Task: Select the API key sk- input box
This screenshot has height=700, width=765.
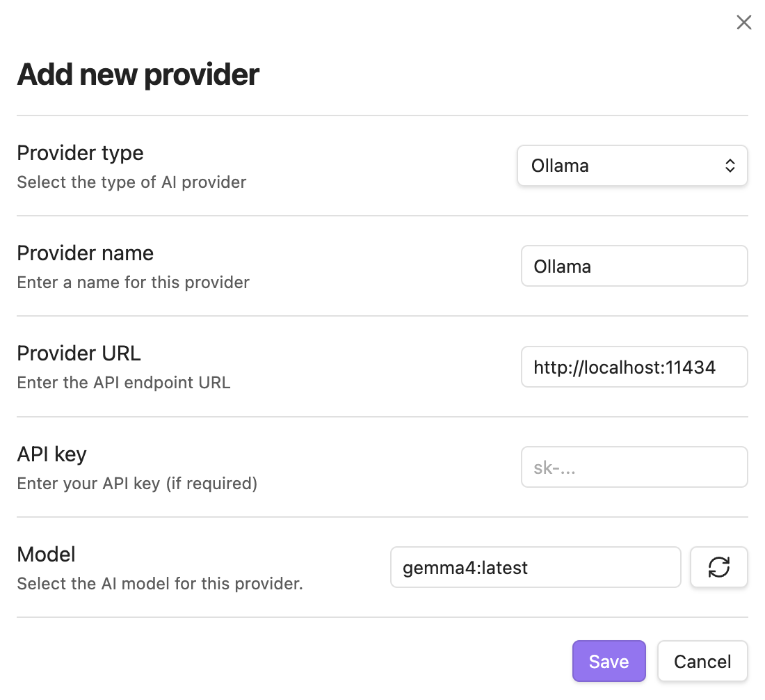Action: [x=634, y=467]
